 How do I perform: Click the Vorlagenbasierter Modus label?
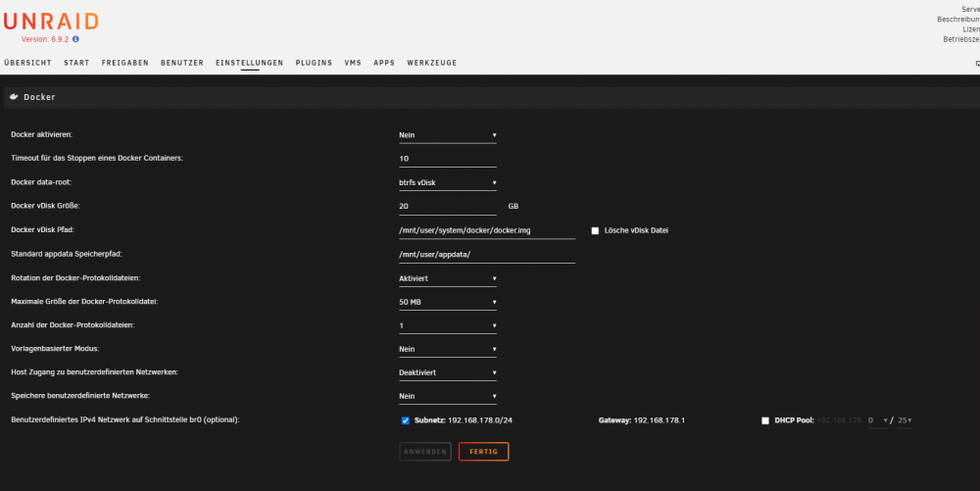55,349
